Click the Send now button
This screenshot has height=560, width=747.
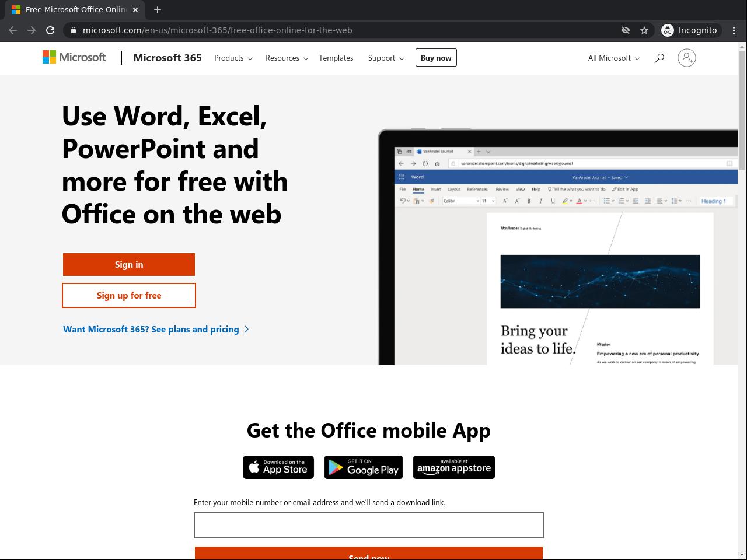click(369, 554)
